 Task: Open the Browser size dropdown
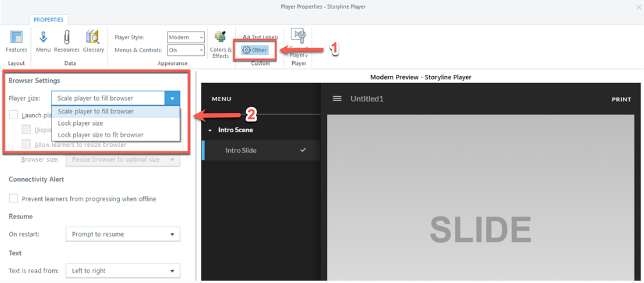(122, 159)
